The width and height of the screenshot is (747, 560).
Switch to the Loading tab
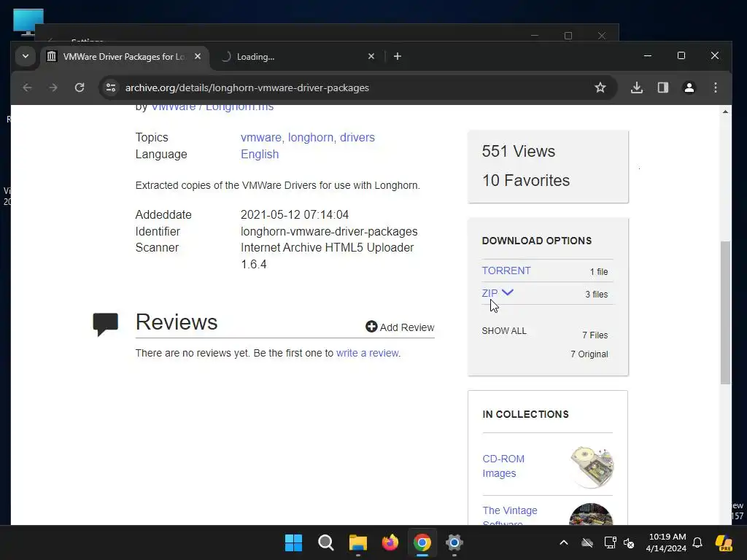pos(295,57)
